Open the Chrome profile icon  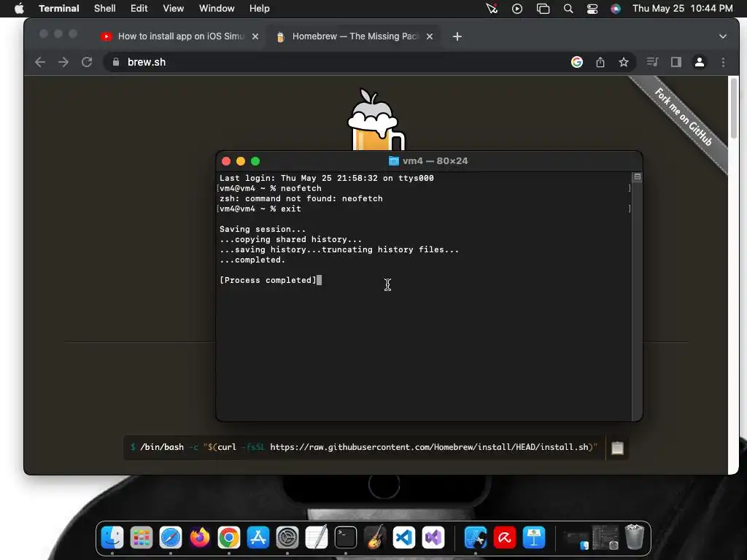coord(700,62)
